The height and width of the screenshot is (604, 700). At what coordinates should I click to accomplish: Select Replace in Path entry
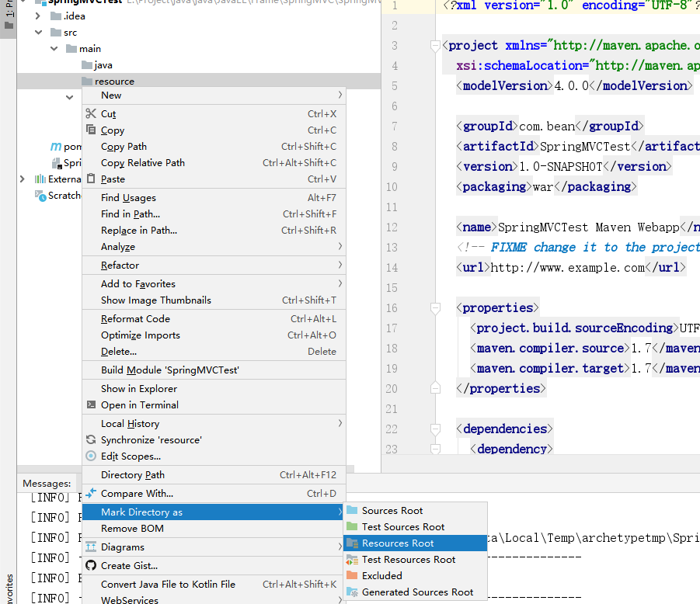(x=214, y=230)
